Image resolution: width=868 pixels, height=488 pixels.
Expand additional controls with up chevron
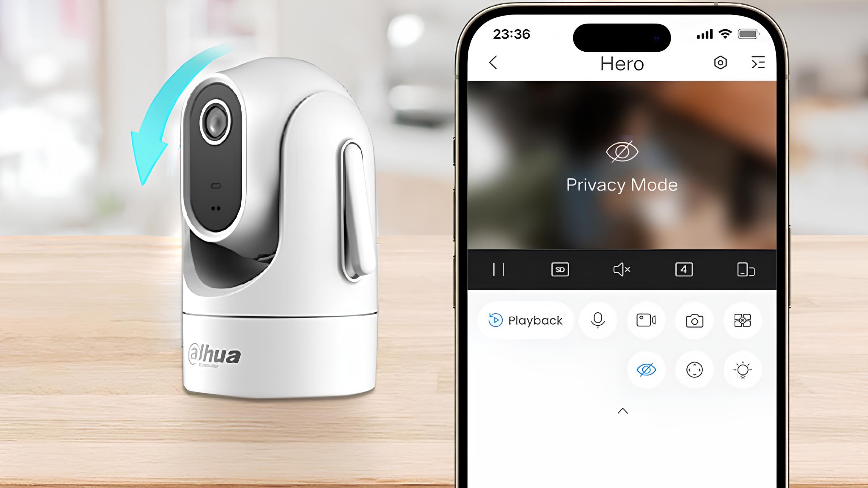point(622,410)
